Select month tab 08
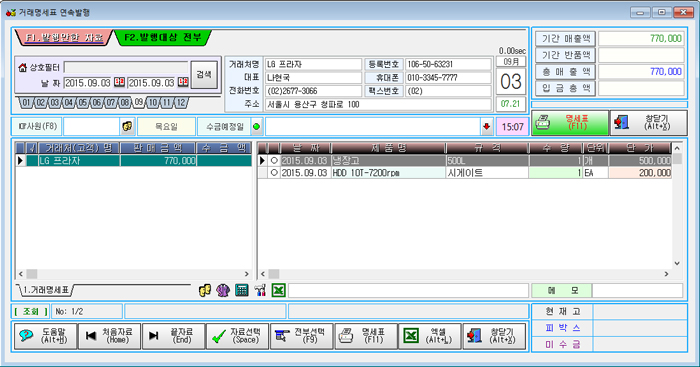The width and height of the screenshot is (700, 367). click(125, 103)
